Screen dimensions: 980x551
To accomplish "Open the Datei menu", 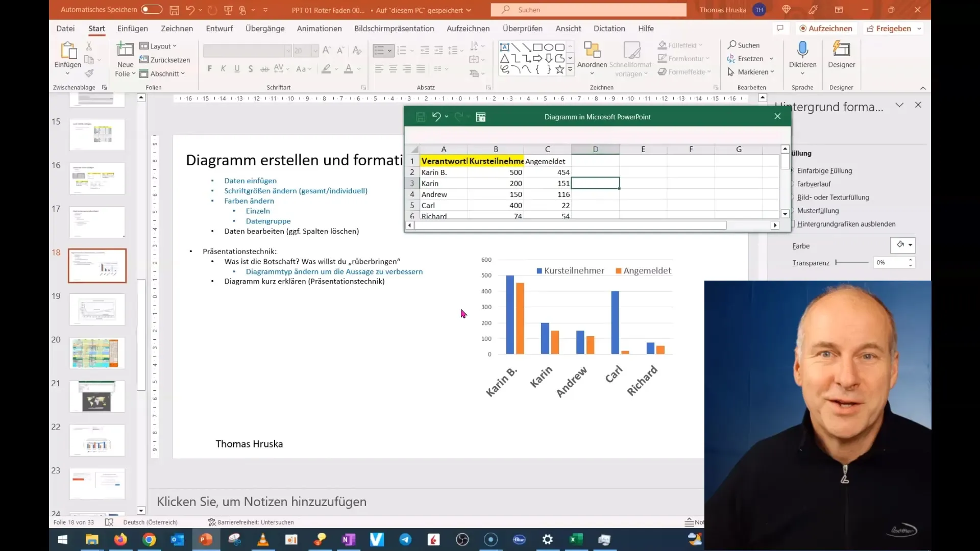I will click(65, 29).
